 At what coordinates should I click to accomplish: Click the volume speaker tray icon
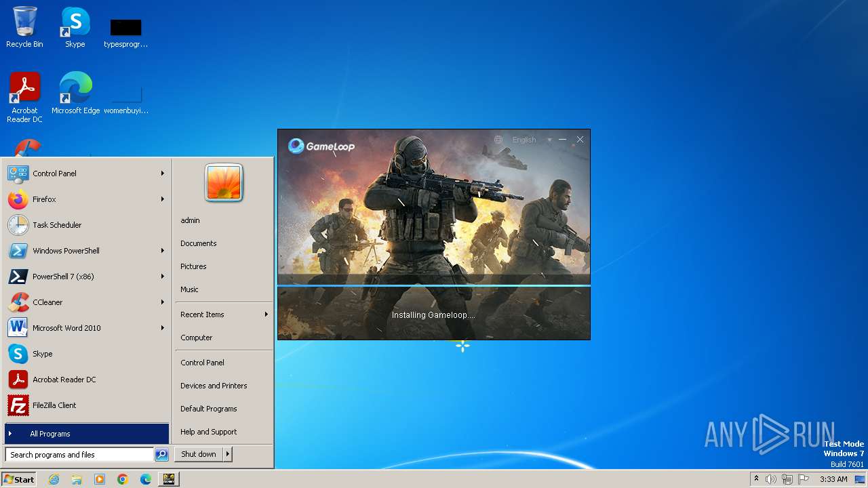click(x=771, y=479)
